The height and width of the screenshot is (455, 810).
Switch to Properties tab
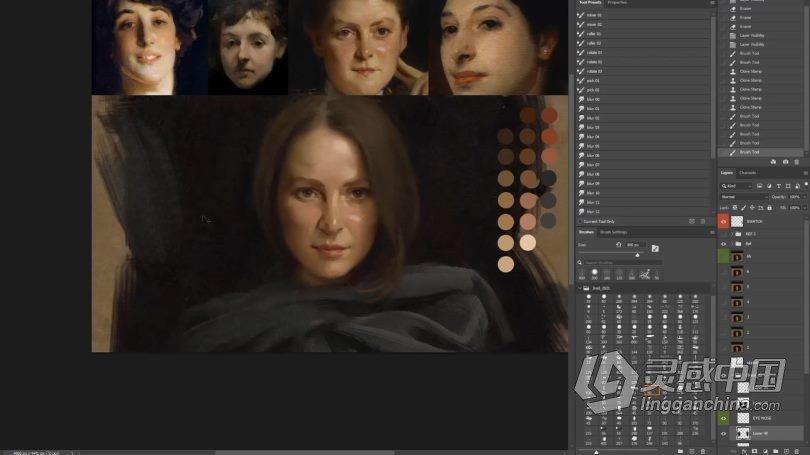pos(617,3)
